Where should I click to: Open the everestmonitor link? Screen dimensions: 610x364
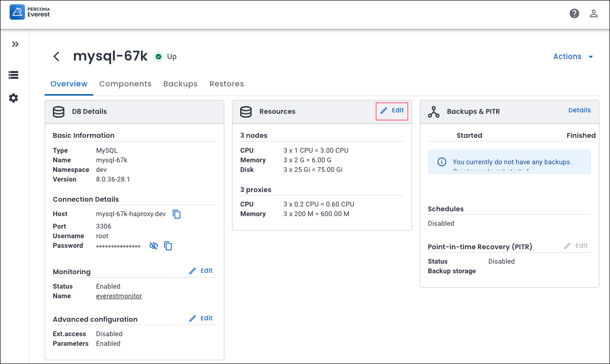click(x=119, y=296)
